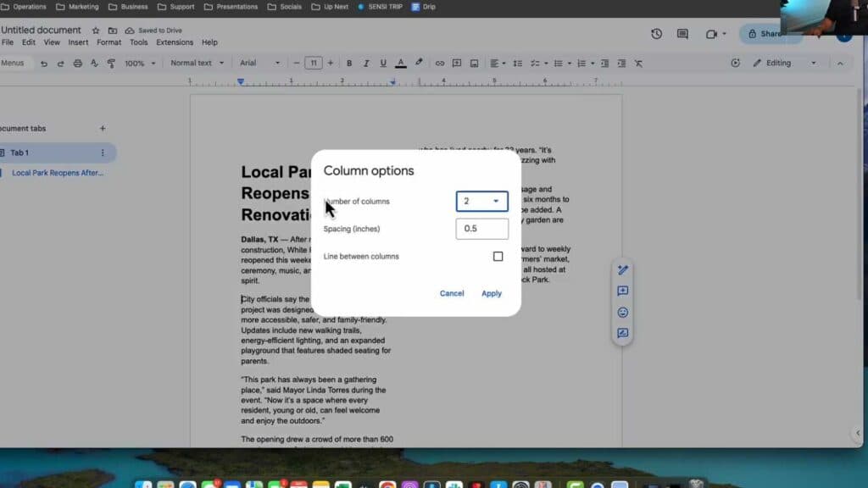Click the side panel add comment icon
The image size is (868, 488).
click(x=623, y=291)
